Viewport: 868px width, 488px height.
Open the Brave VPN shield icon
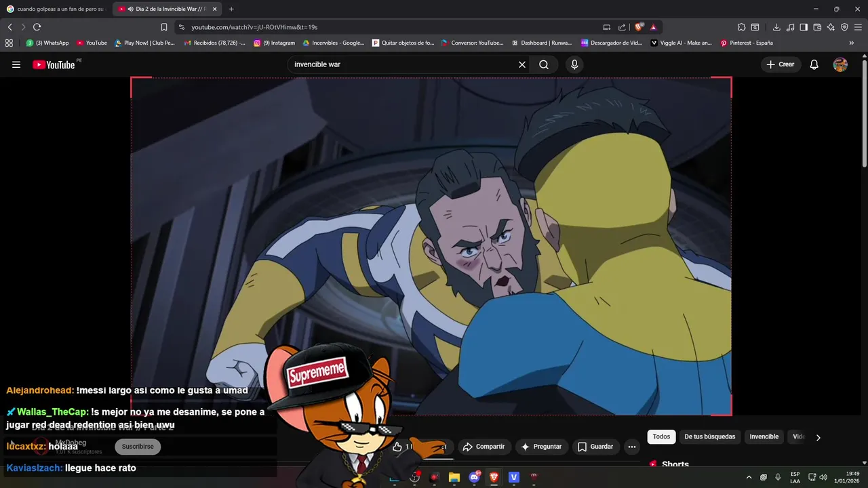pos(844,27)
